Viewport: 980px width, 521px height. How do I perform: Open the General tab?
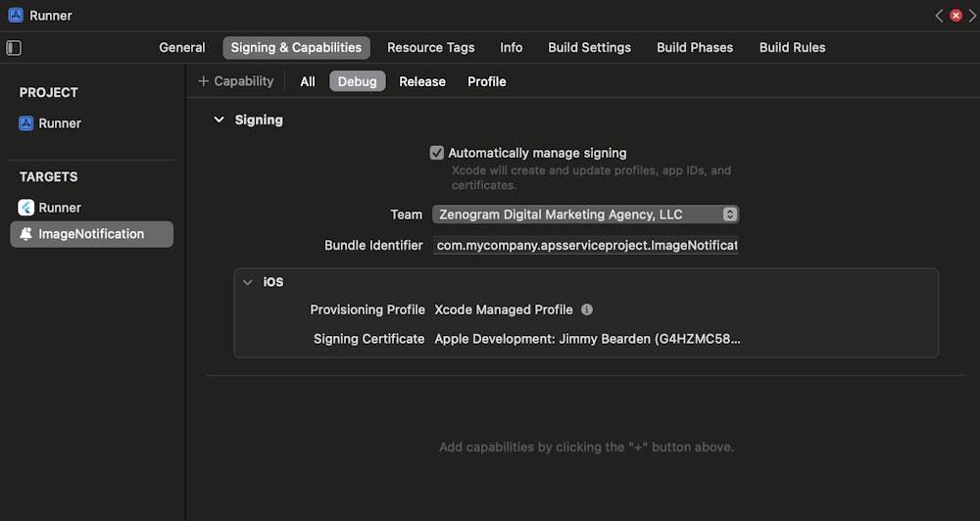pyautogui.click(x=182, y=47)
